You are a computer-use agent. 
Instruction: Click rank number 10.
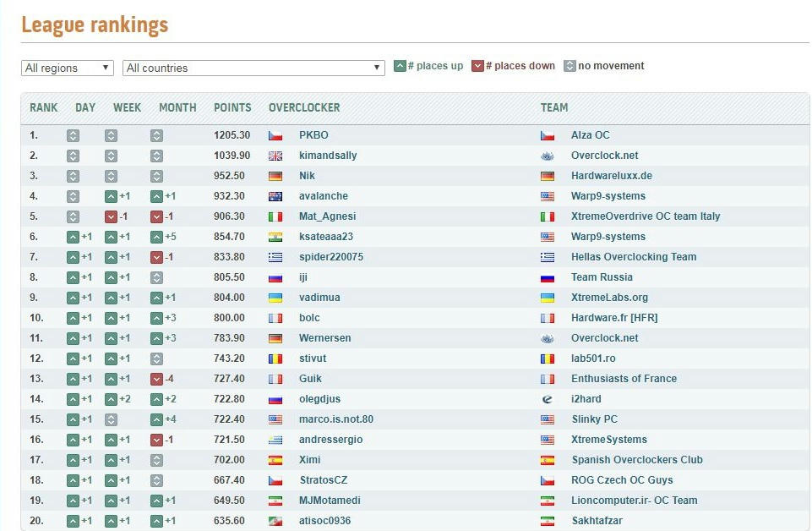[x=36, y=318]
